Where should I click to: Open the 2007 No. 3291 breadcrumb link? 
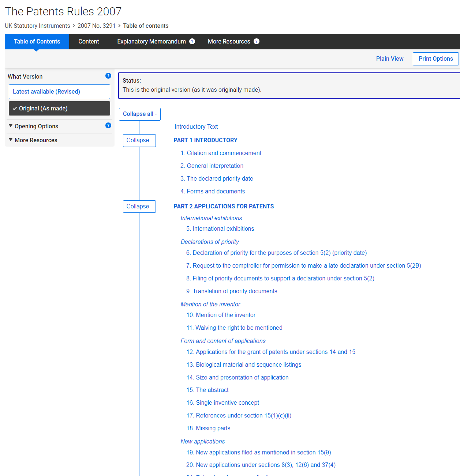[96, 26]
